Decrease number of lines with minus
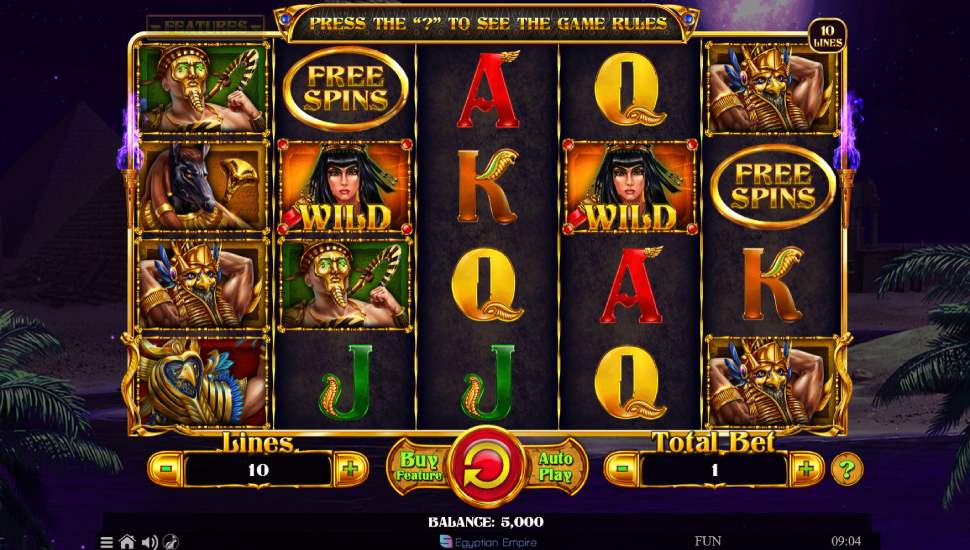This screenshot has width=970, height=550. 166,469
